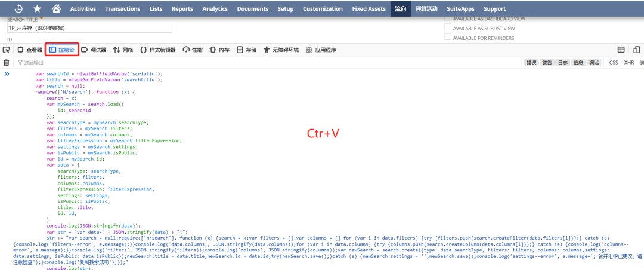Open the 应用程序 application tab

(321, 50)
